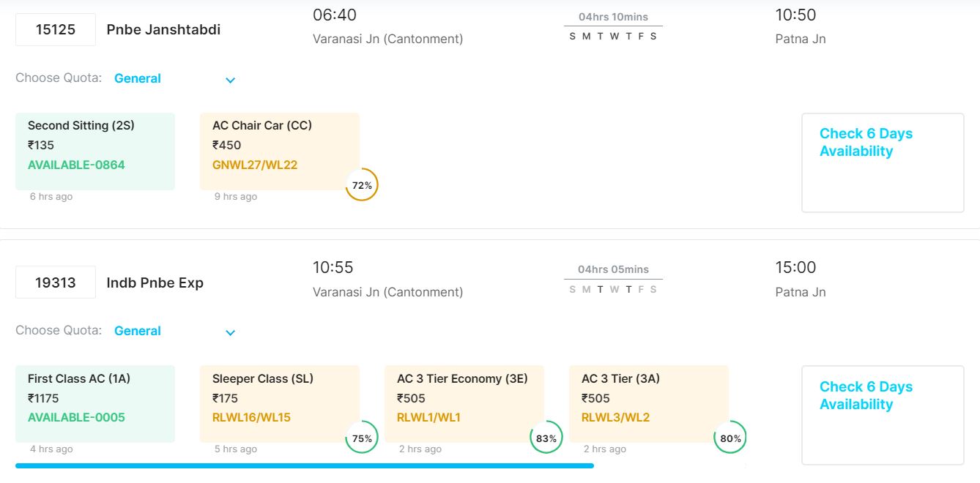This screenshot has height=483, width=980.
Task: Click the 72% prediction circle icon
Action: click(x=362, y=185)
